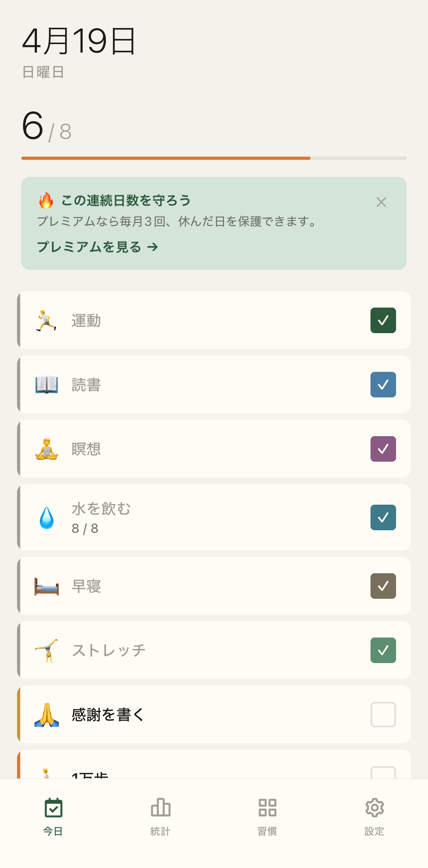Uncheck the 読書 habit checkbox
This screenshot has width=428, height=868.
pyautogui.click(x=383, y=385)
